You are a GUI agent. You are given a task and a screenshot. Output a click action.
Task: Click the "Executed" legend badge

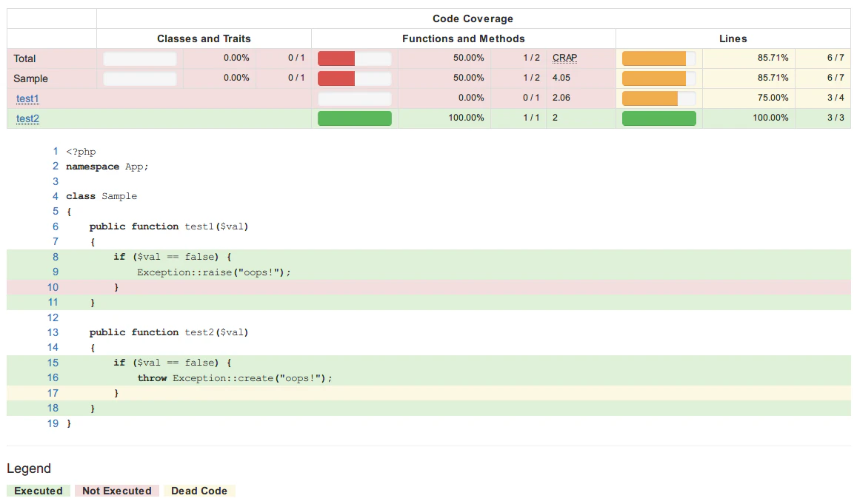tap(39, 491)
